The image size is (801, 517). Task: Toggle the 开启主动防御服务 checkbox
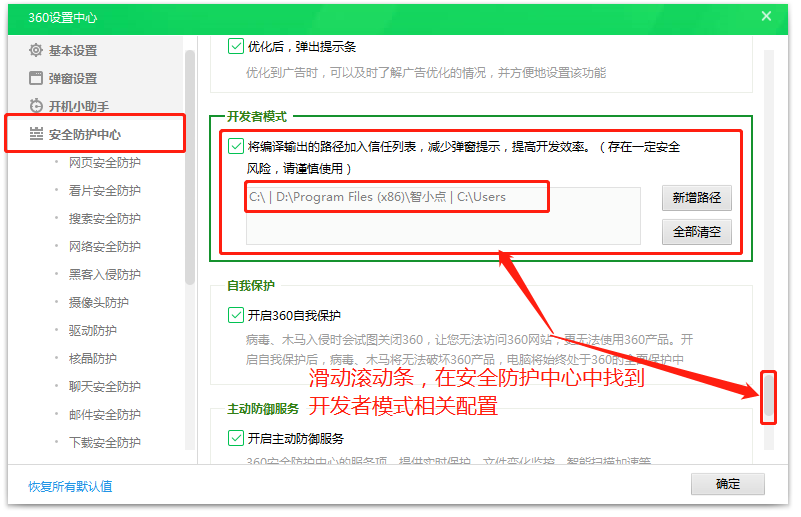pos(235,438)
